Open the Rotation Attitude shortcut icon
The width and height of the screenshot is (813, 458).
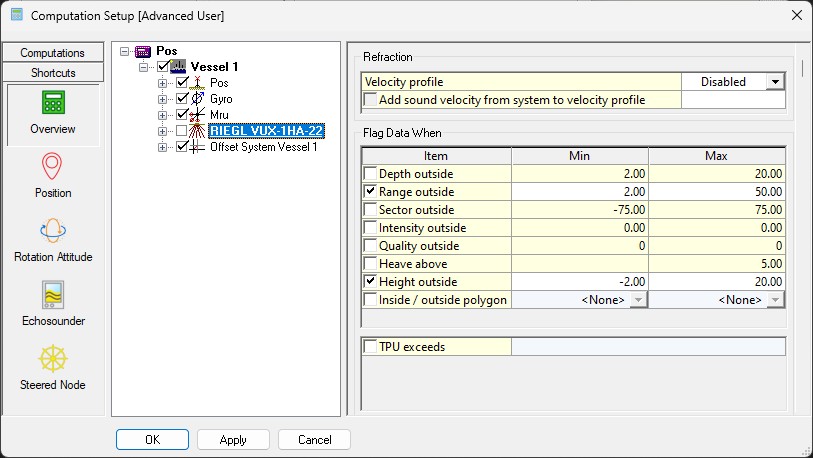52,231
